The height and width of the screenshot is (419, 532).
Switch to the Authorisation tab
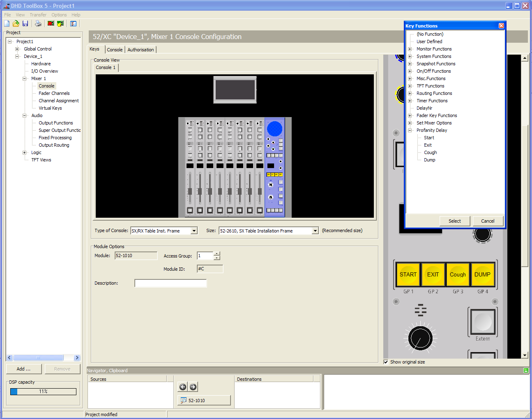click(x=140, y=50)
